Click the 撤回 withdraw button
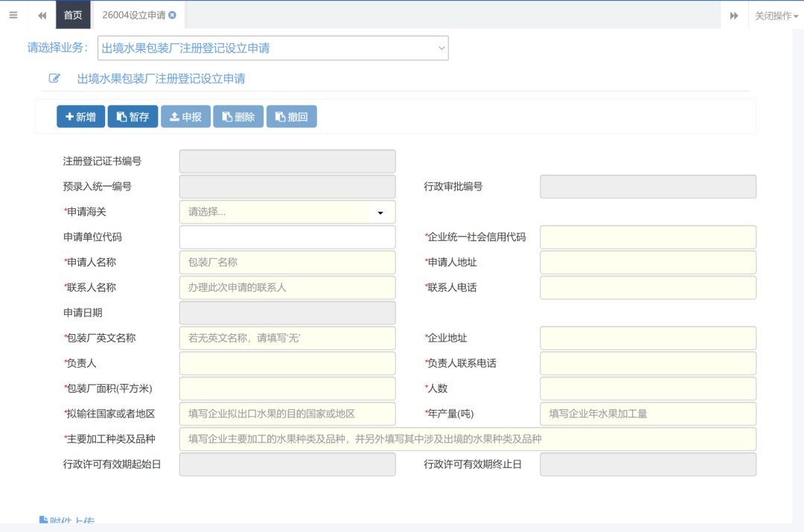The height and width of the screenshot is (532, 804). [x=291, y=117]
